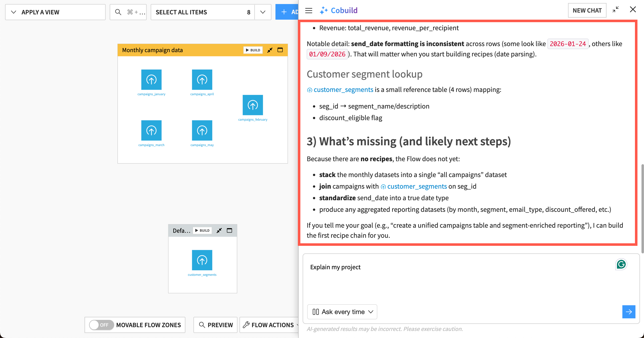Image resolution: width=644 pixels, height=338 pixels.
Task: Open the campaigns_may dataset icon
Action: 202,130
